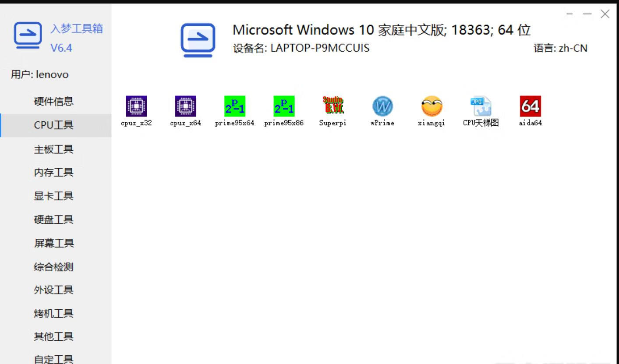Click the large monitor logo in the header

point(198,40)
